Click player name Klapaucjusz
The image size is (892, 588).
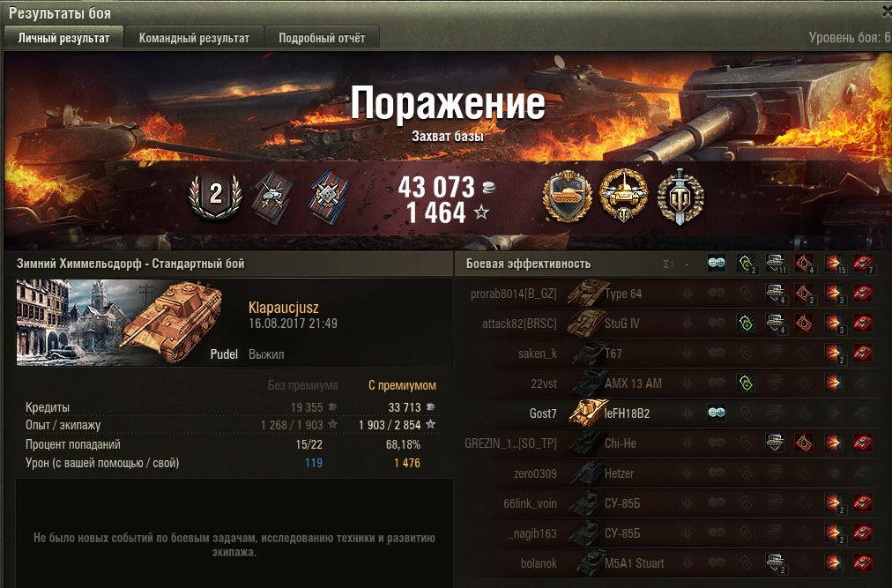coord(283,308)
